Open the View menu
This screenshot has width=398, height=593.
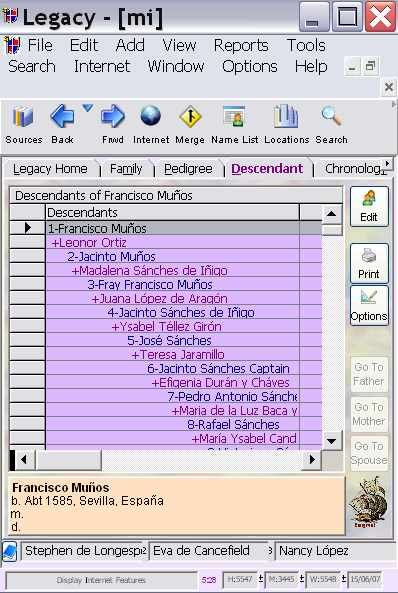[179, 45]
